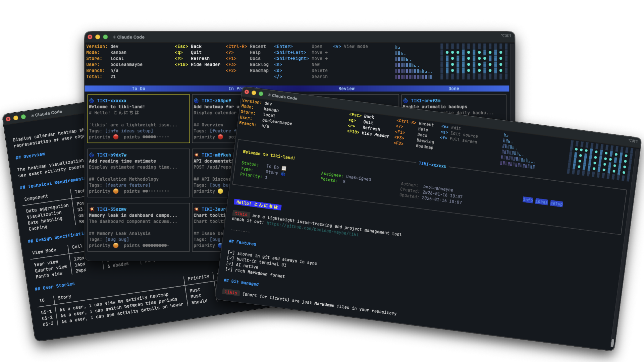Click the bug icon on TIKI-m8fkuh card

pos(196,155)
